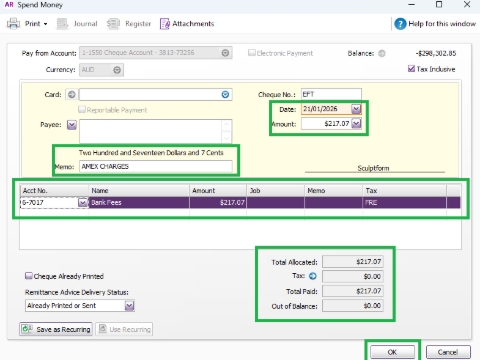Toggle the Tax Inclusive checkbox
The image size is (480, 360).
click(x=411, y=69)
